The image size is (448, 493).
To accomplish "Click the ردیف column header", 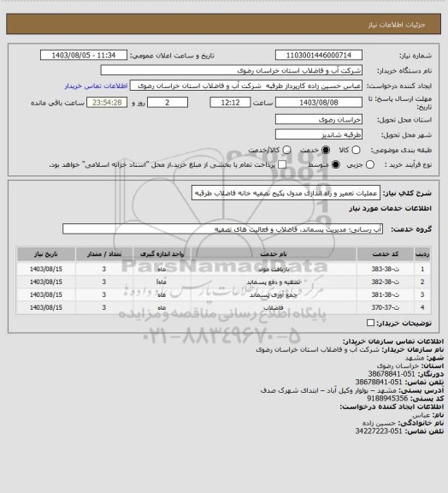I will point(422,254).
